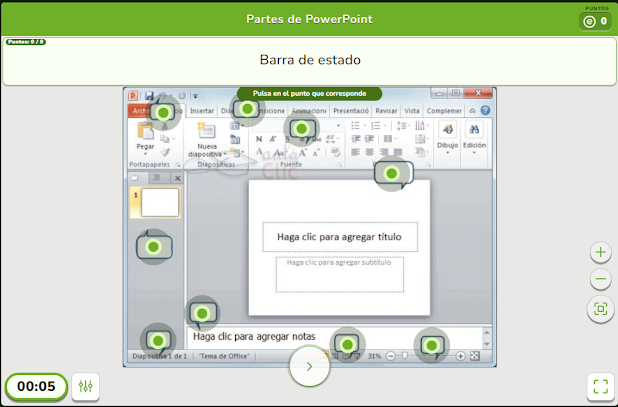
Task: Open the font size box dropdown arrow
Action: 338,126
